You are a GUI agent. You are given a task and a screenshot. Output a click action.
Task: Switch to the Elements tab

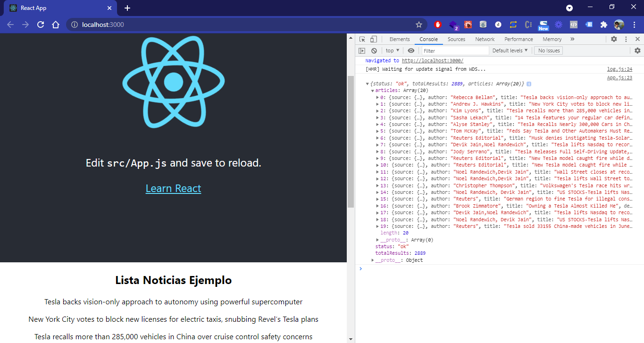(x=400, y=39)
